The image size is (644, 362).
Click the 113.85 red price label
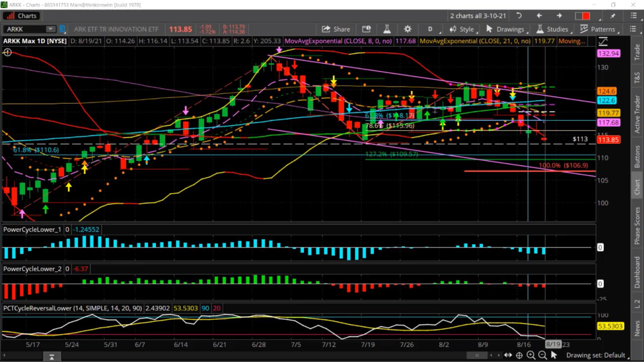click(608, 140)
